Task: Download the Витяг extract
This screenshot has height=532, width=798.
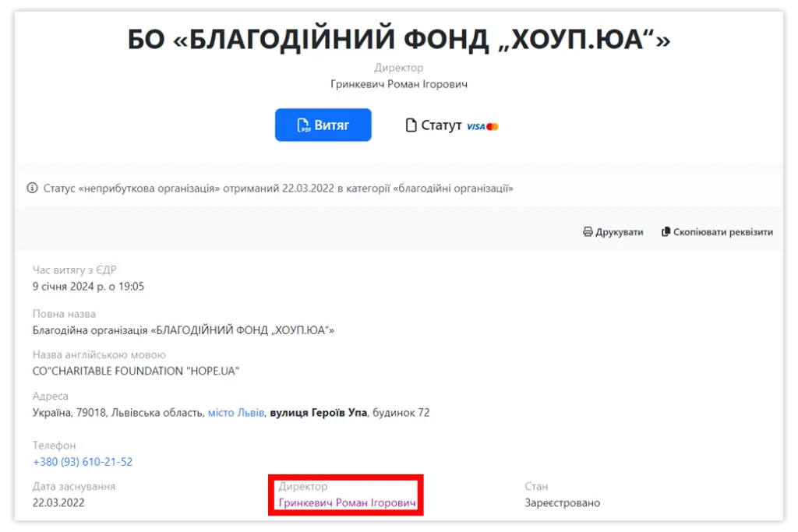Action: [323, 125]
